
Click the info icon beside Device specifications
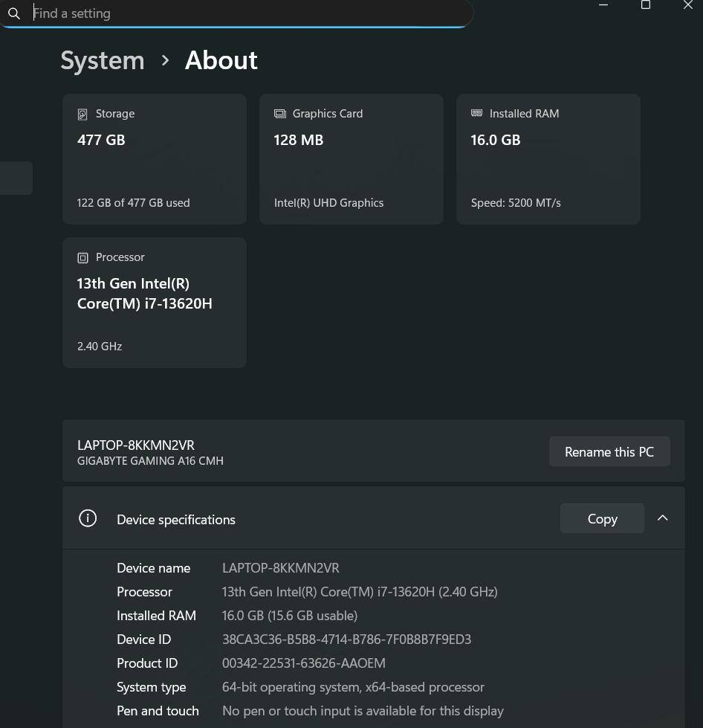(x=88, y=518)
